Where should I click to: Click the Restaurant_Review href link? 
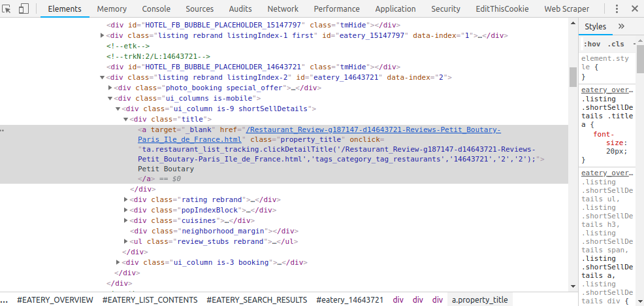coord(374,129)
